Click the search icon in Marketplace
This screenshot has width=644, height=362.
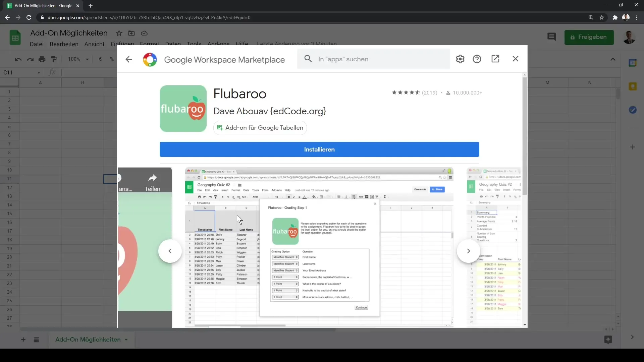tap(308, 59)
